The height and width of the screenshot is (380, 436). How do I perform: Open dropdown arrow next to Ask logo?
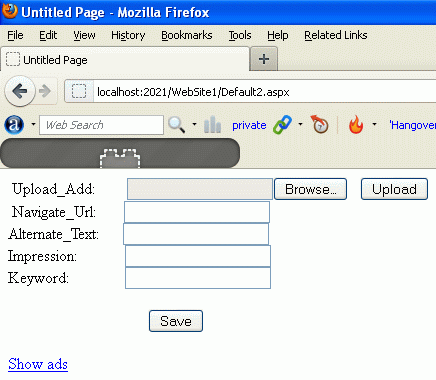coord(33,125)
